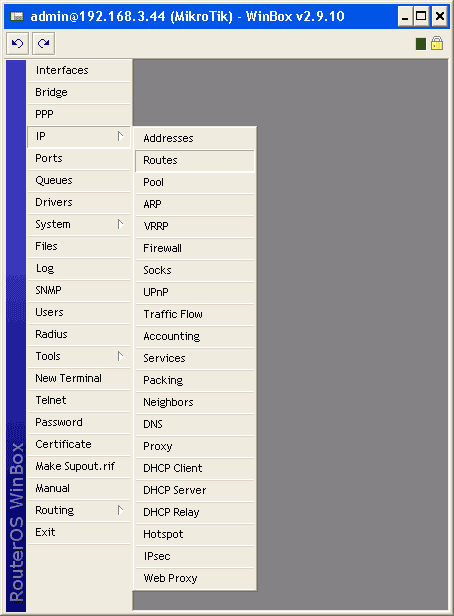The width and height of the screenshot is (454, 616).
Task: Select Exit in the main menu
Action: [79, 532]
